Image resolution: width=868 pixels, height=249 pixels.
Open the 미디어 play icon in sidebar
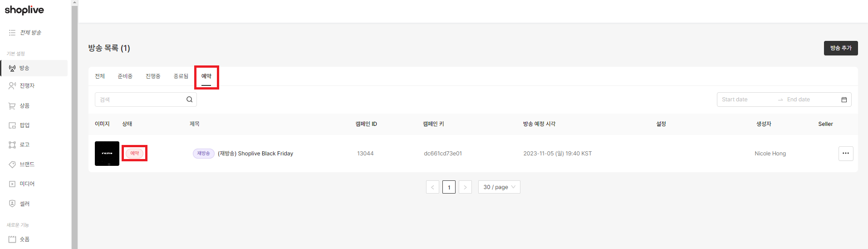click(12, 184)
